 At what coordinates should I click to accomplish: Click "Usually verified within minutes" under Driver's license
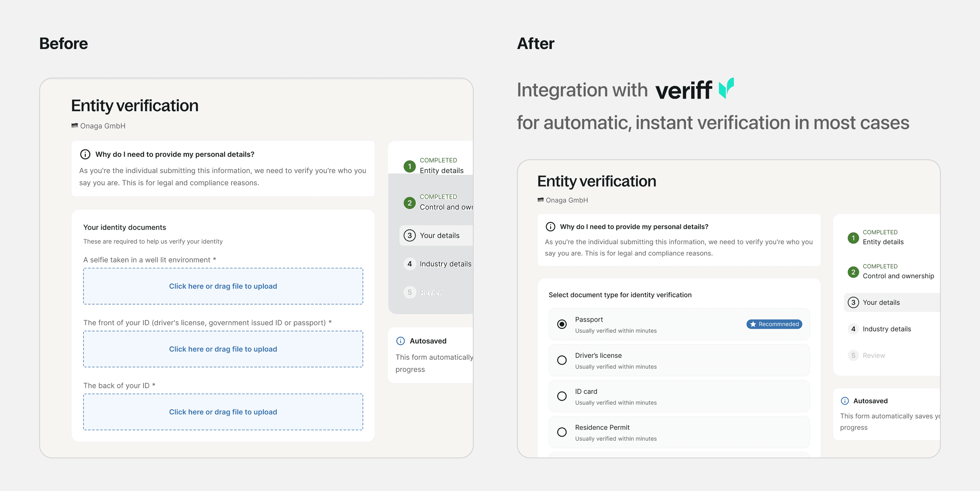click(615, 367)
